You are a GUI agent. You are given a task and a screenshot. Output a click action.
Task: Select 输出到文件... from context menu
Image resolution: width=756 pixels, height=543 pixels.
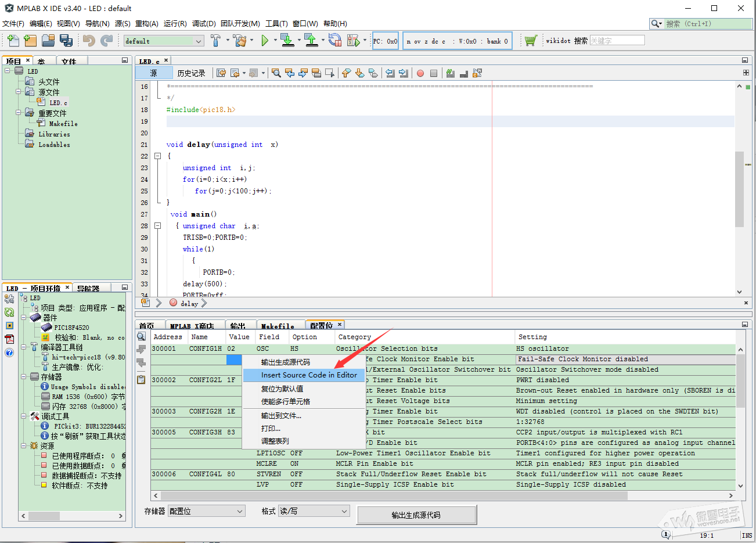tap(304, 415)
